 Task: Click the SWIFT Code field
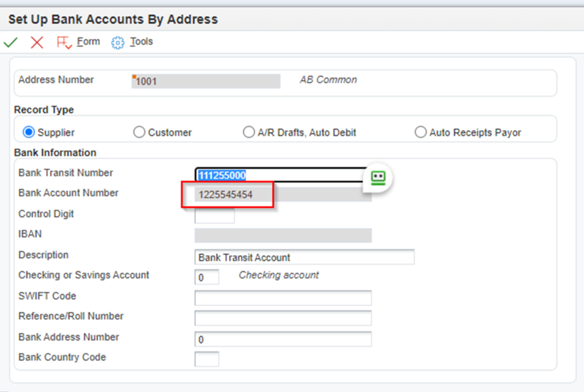point(282,297)
